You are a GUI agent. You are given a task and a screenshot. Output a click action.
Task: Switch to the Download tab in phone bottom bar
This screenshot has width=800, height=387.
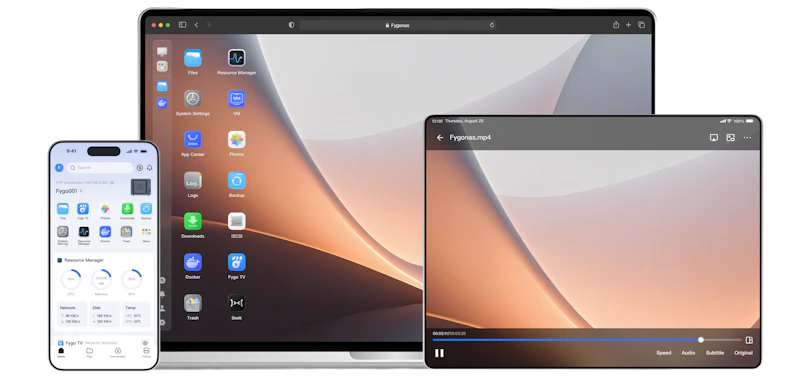click(118, 352)
